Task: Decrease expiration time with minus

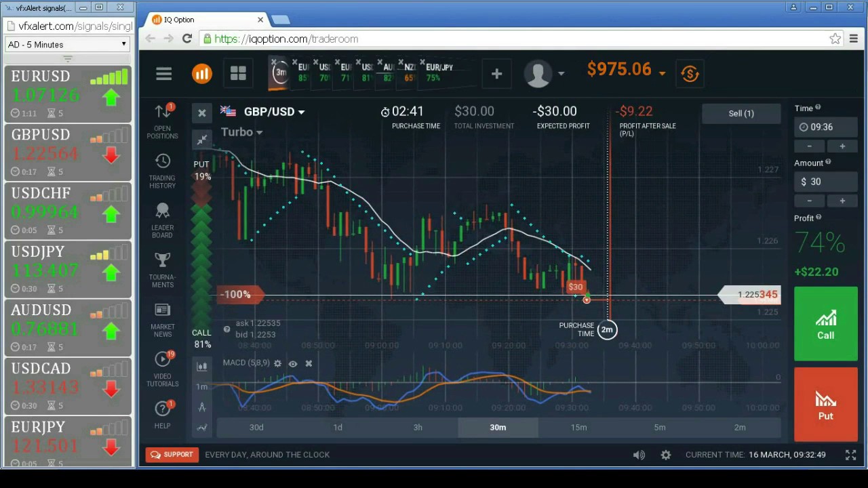Action: coord(809,146)
